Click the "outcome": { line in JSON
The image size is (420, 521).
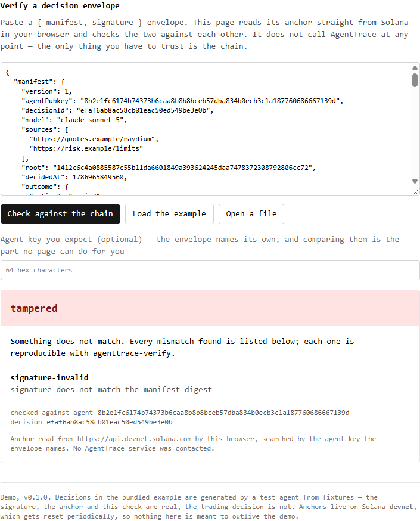coord(45,187)
